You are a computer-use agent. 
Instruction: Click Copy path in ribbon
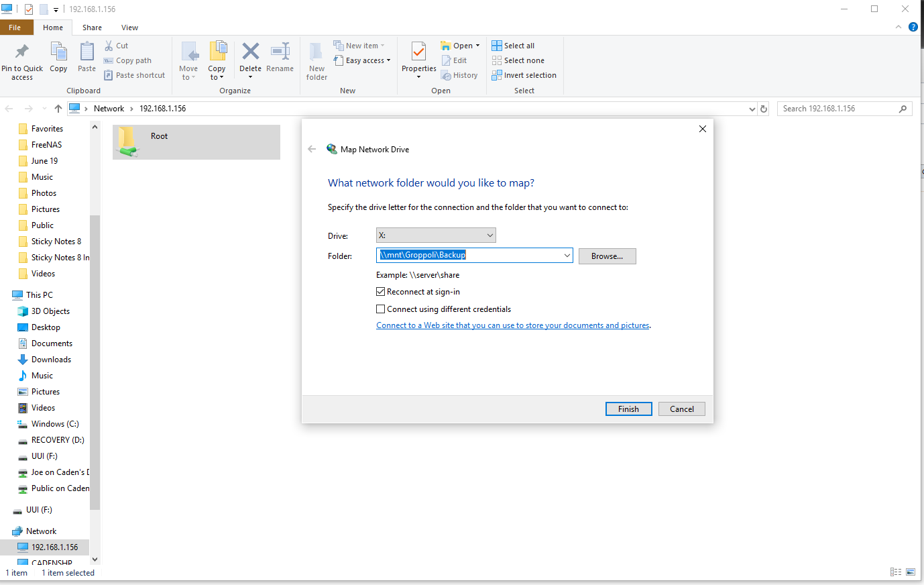[x=127, y=60]
